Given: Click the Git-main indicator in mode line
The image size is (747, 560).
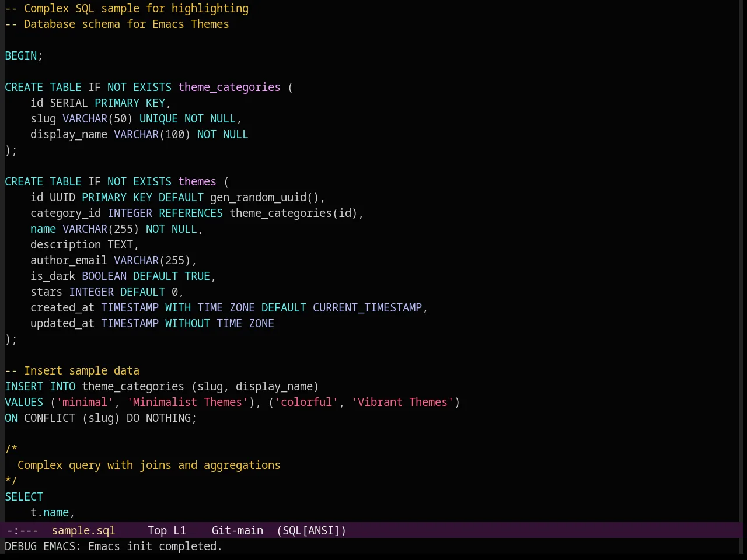Looking at the screenshot, I should pyautogui.click(x=238, y=530).
